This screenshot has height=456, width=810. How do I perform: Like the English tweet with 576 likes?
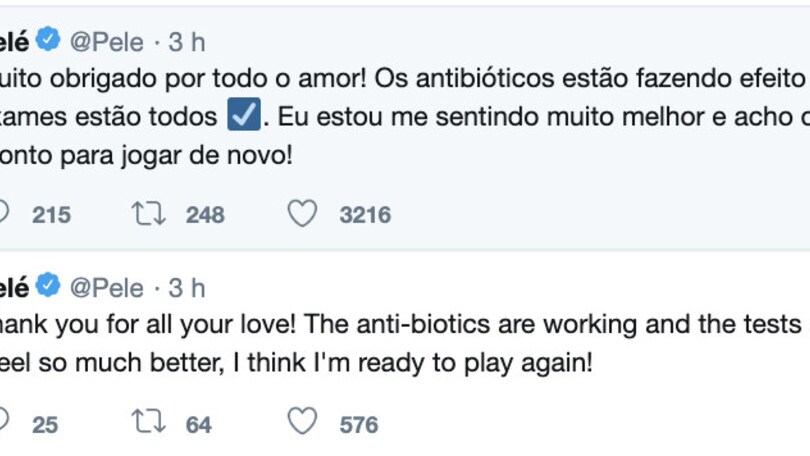tap(302, 423)
